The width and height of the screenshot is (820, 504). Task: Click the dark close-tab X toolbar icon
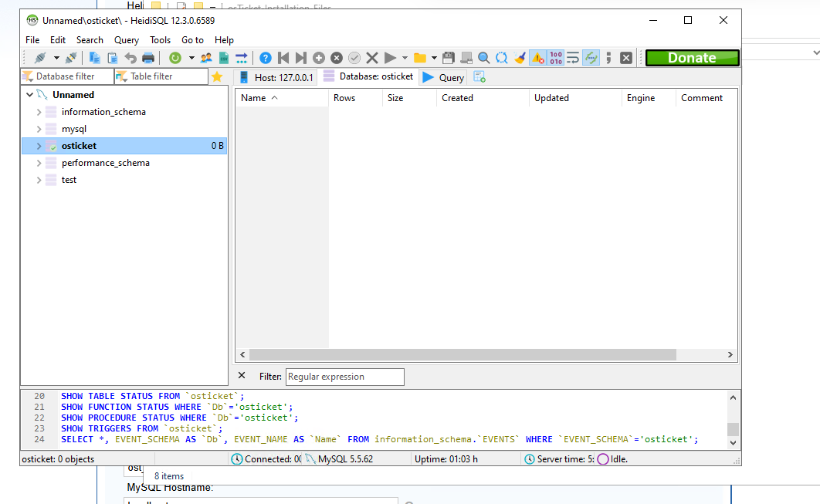626,58
